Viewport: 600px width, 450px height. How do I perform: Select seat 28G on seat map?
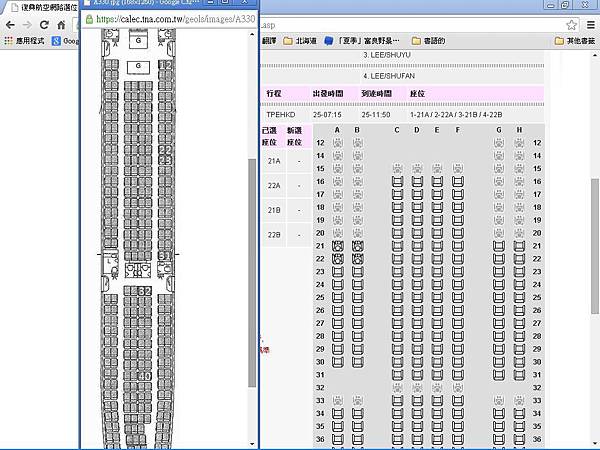click(499, 336)
